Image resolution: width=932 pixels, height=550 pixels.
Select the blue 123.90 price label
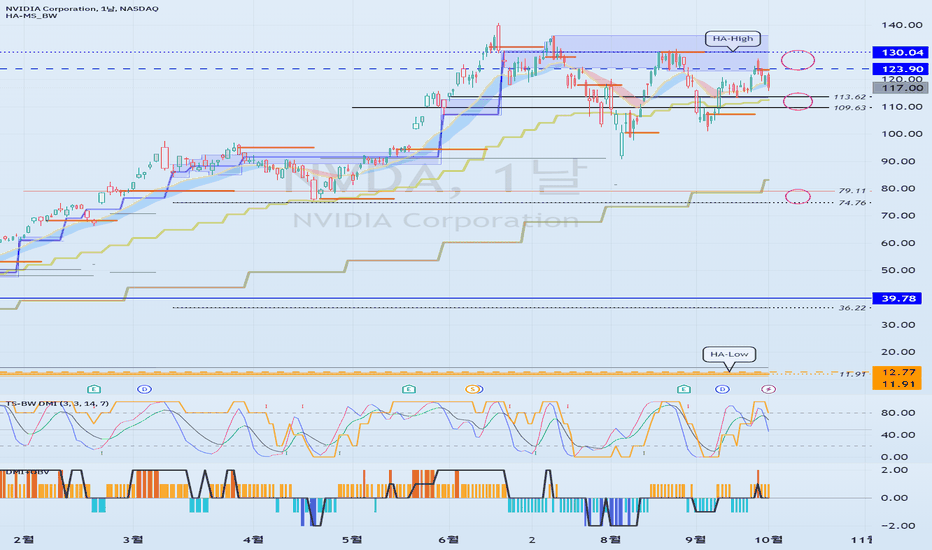click(900, 69)
